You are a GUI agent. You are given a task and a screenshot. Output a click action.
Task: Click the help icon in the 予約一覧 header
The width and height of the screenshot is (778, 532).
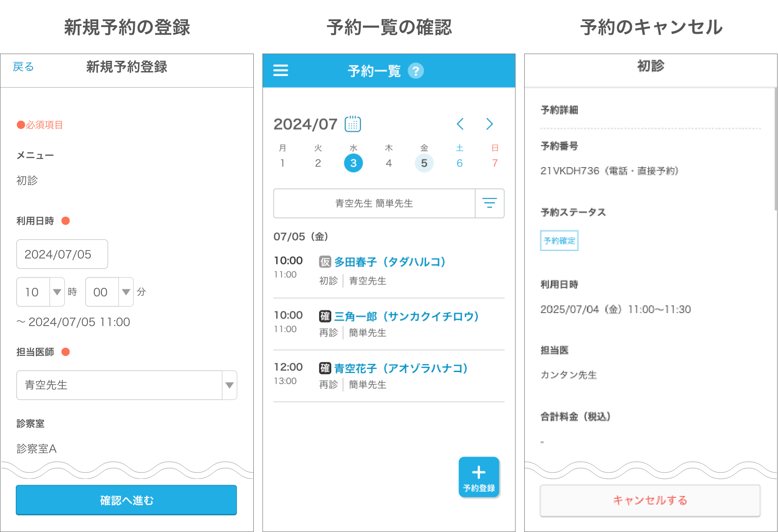tap(416, 71)
